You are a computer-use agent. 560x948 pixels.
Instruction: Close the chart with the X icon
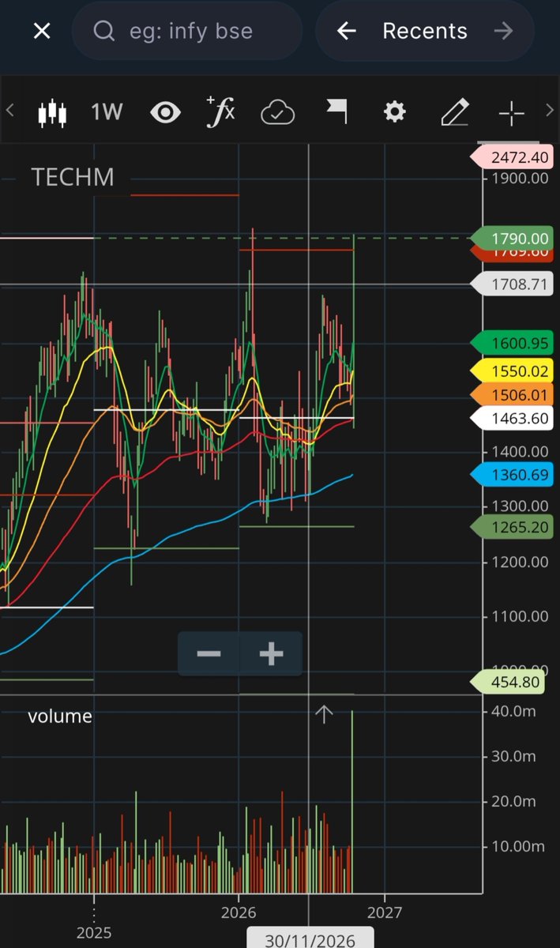(42, 31)
